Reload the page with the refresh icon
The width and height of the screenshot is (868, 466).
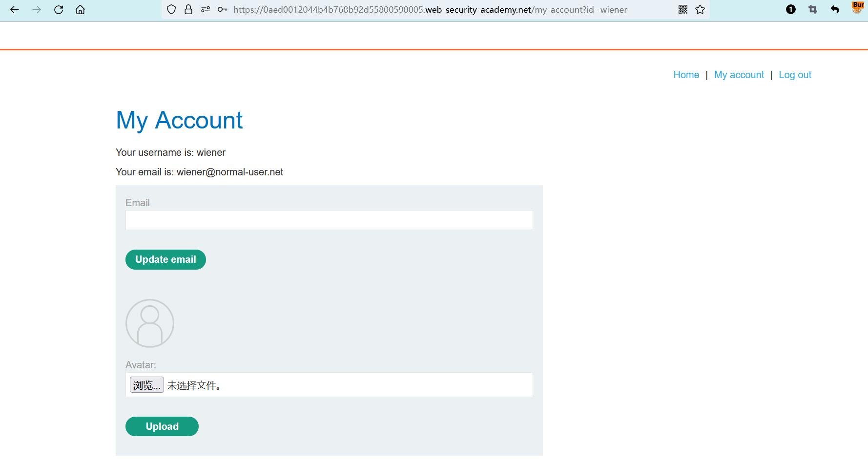tap(59, 10)
